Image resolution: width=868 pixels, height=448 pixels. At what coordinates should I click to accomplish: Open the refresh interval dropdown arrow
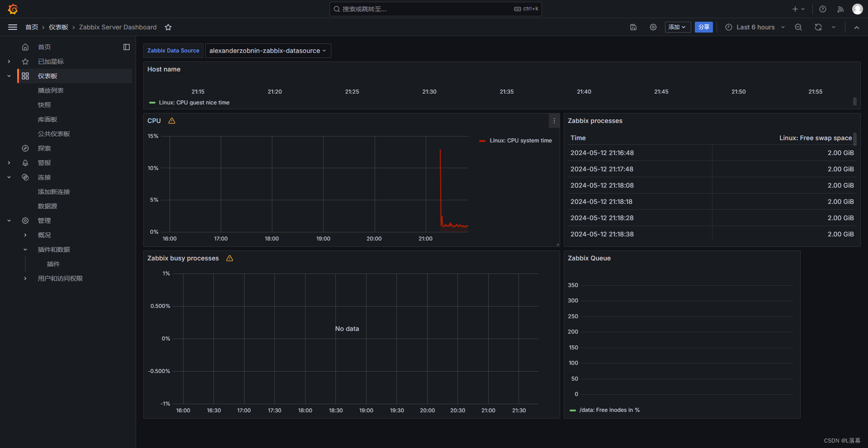point(834,27)
